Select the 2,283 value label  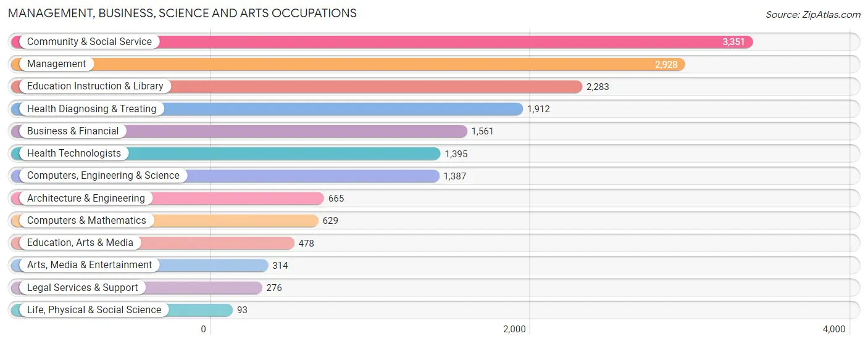(598, 87)
